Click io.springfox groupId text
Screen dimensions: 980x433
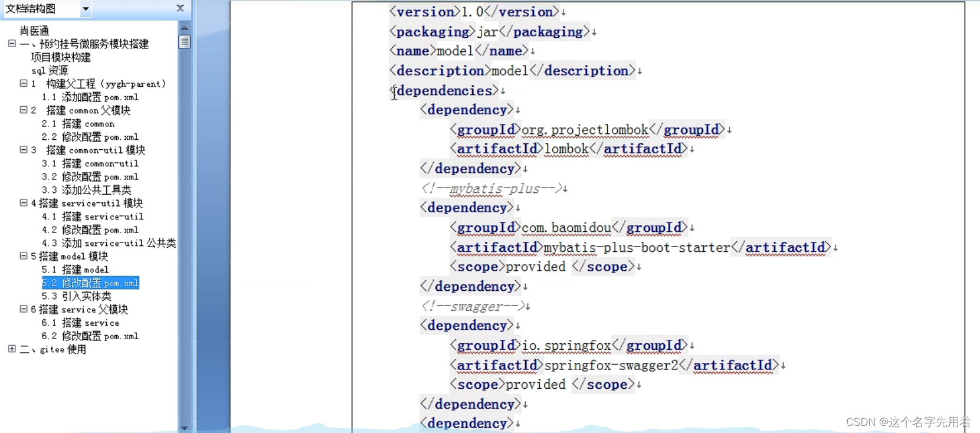[566, 346]
